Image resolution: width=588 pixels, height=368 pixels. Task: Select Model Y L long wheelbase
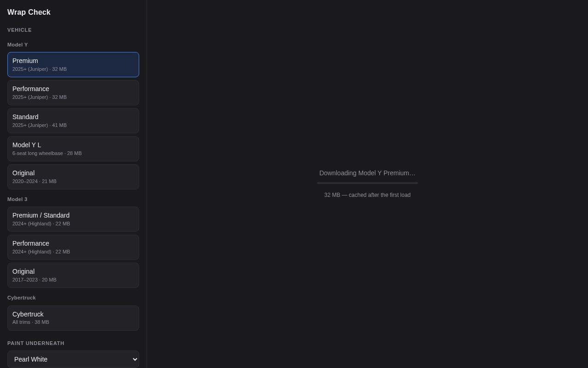coord(73,149)
